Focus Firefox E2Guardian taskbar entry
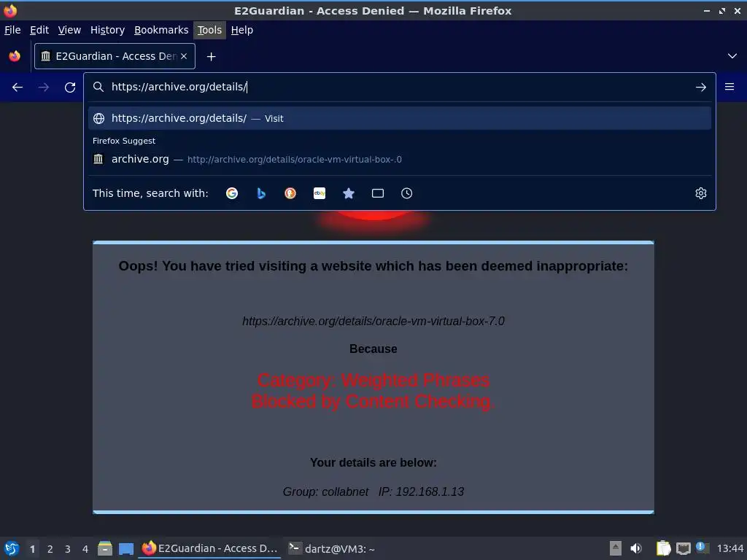The image size is (747, 560). 209,548
